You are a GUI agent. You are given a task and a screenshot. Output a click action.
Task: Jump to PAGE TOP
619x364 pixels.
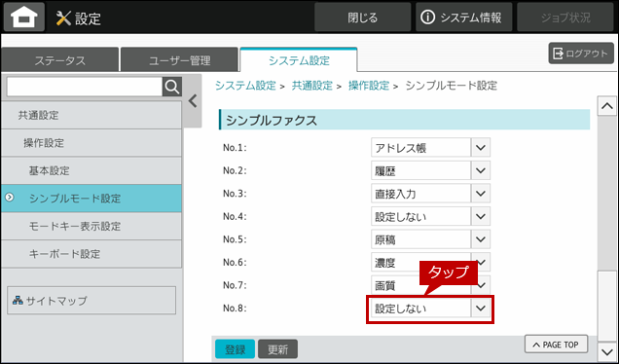pos(556,345)
